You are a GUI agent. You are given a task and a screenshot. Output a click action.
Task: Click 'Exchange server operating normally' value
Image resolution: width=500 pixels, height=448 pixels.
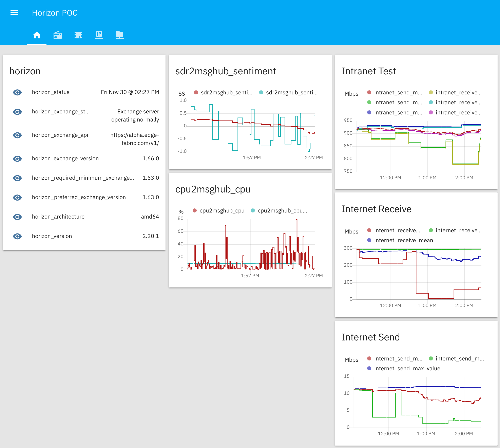click(x=135, y=115)
